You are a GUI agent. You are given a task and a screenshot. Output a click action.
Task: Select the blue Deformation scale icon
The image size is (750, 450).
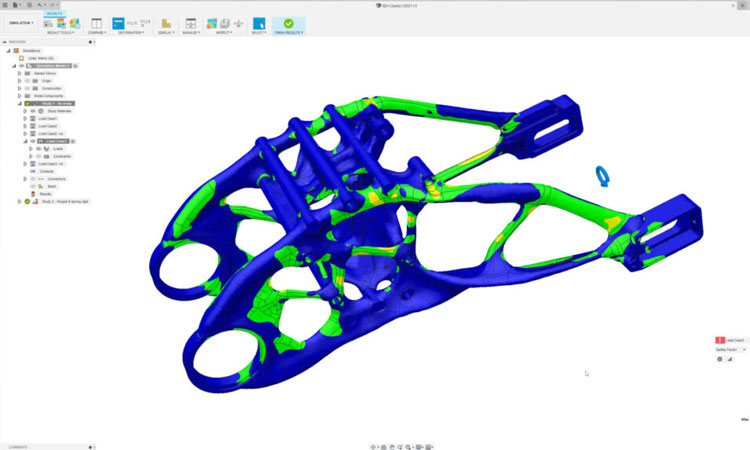click(x=118, y=23)
